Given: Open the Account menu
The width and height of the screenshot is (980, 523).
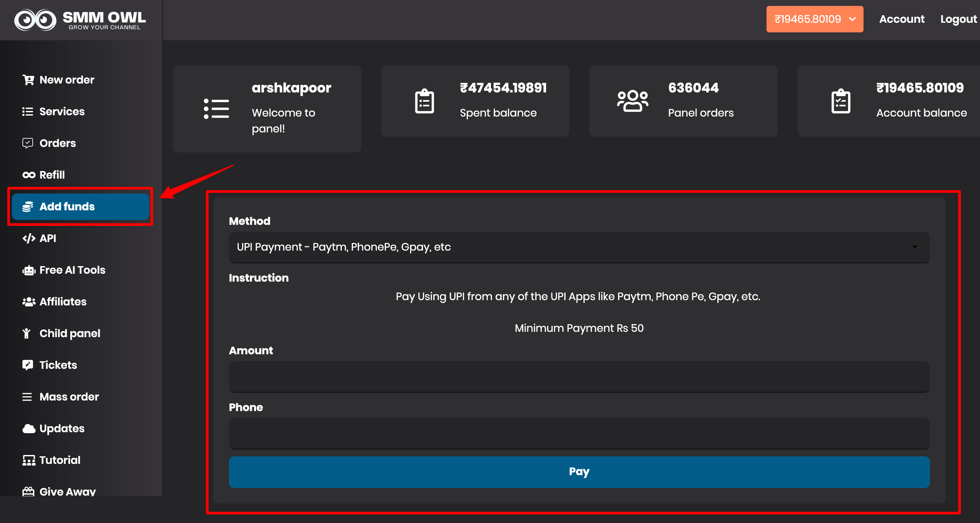Looking at the screenshot, I should coord(901,19).
